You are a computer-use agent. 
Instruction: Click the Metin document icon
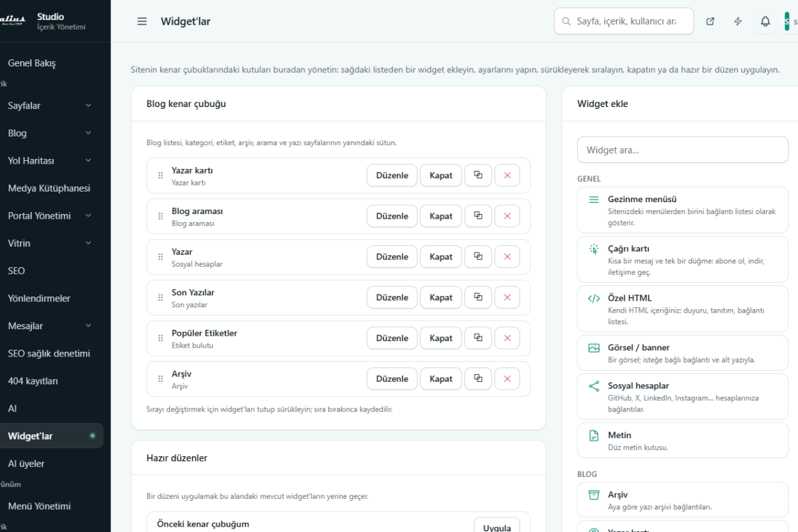coord(594,436)
